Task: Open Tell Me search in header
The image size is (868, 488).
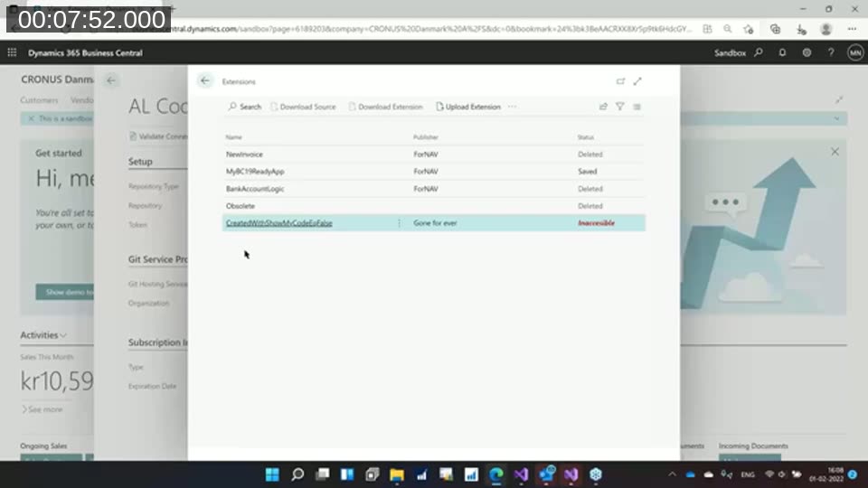Action: coord(759,52)
